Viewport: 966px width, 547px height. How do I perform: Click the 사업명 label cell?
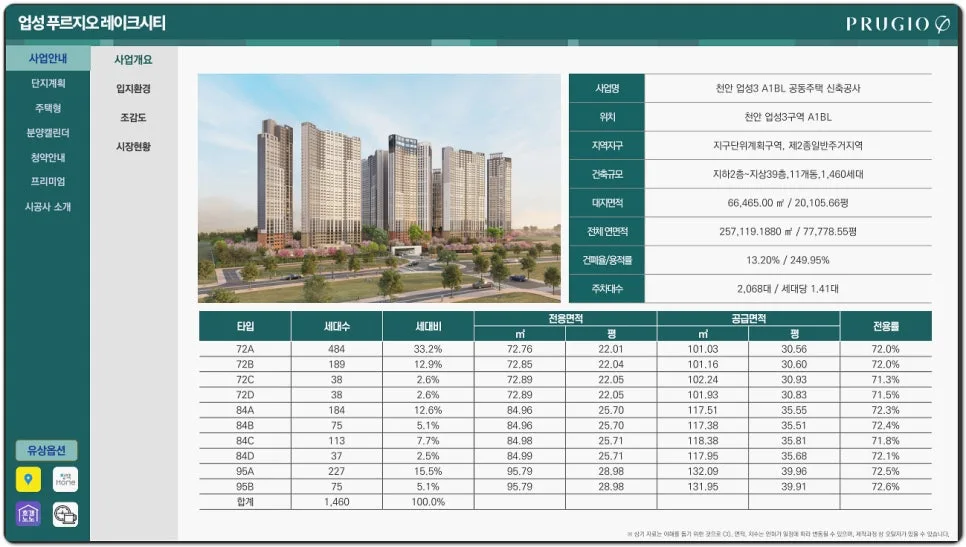pyautogui.click(x=607, y=88)
